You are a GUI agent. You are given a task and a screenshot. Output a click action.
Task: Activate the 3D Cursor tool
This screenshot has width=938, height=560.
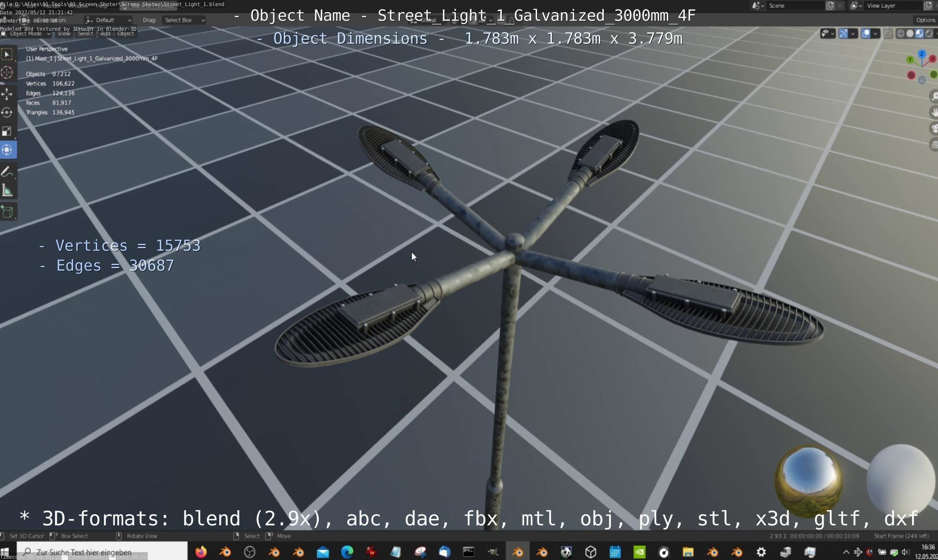7,73
